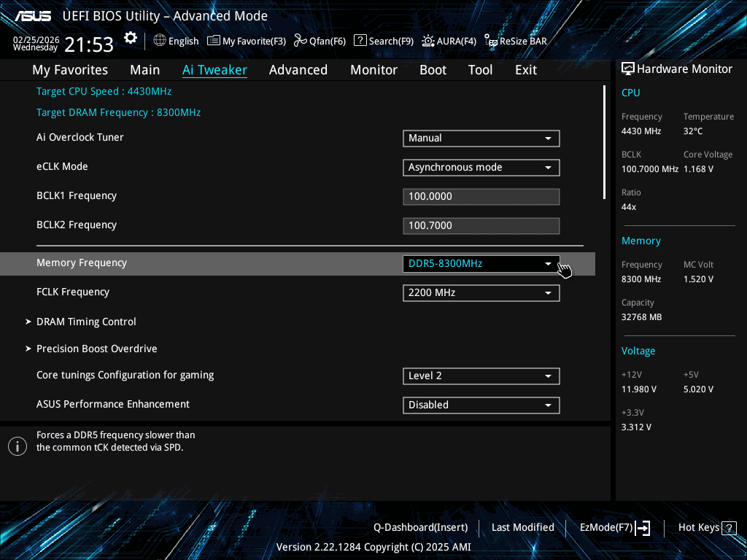Screen dimensions: 747x560
Task: Click the settings list vertical scrollbar
Action: 604,142
